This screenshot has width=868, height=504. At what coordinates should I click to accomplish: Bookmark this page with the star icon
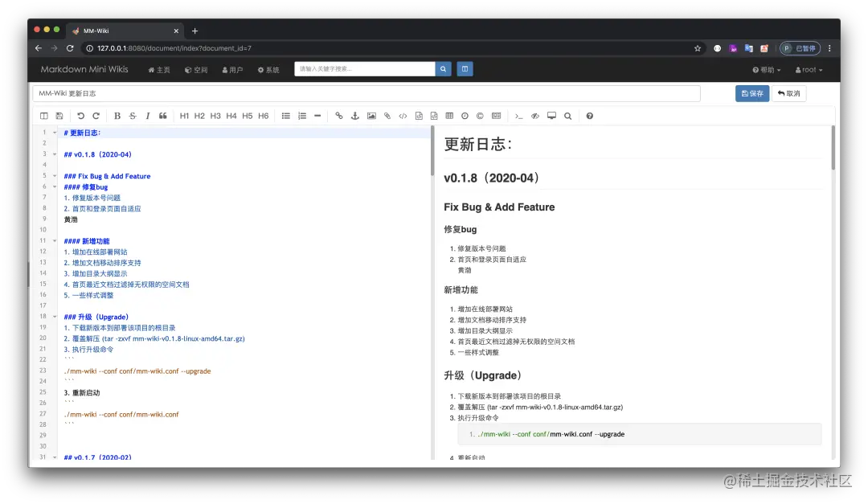[x=698, y=48]
